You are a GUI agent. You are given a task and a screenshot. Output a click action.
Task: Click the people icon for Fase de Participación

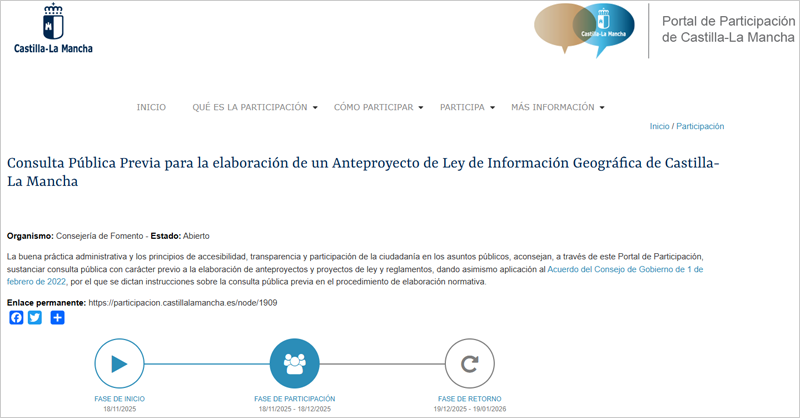294,364
